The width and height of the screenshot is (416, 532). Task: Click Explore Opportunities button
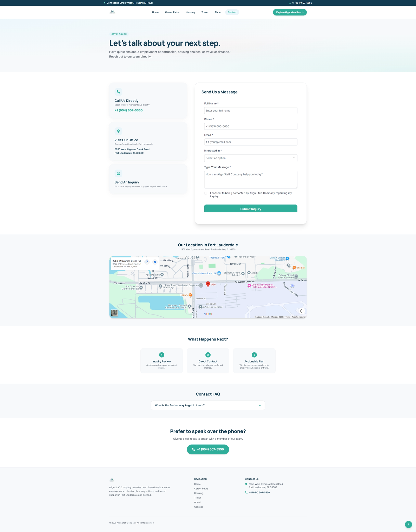pos(290,12)
